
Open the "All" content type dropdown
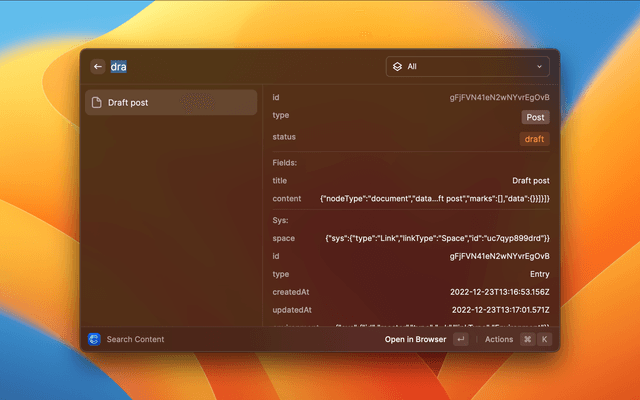tap(468, 67)
